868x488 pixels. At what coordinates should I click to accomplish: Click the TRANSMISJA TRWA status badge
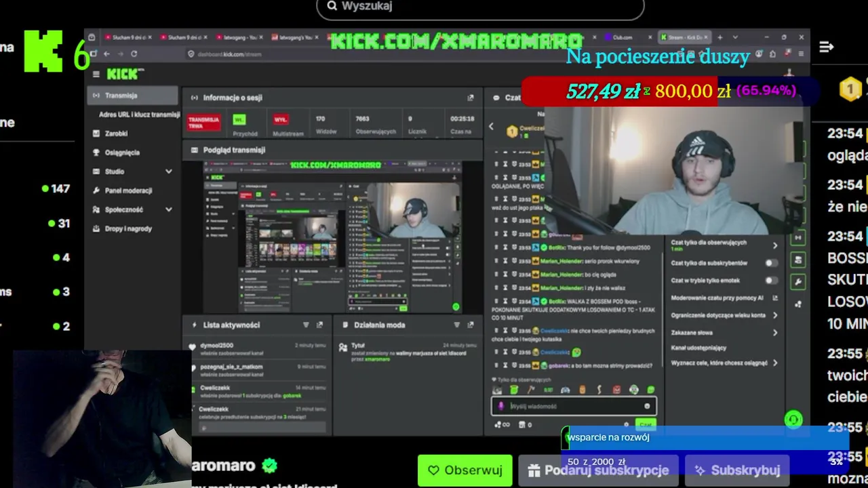tap(204, 122)
